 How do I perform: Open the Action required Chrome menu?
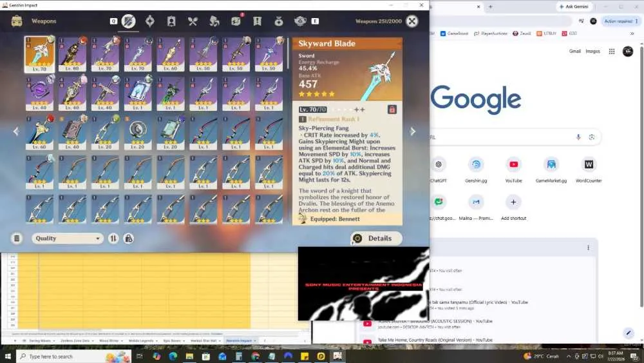(x=621, y=21)
